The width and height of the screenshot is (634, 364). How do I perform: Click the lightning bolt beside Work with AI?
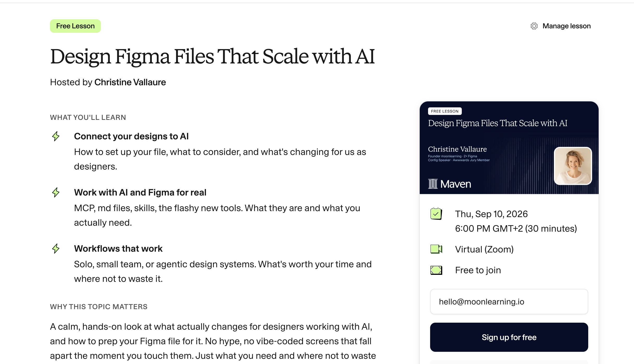coord(56,192)
